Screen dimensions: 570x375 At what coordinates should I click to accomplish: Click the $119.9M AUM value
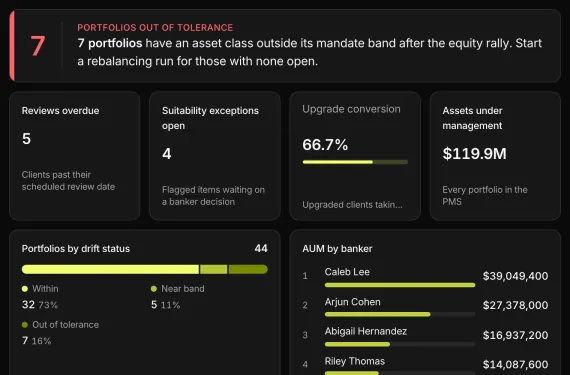pos(474,154)
